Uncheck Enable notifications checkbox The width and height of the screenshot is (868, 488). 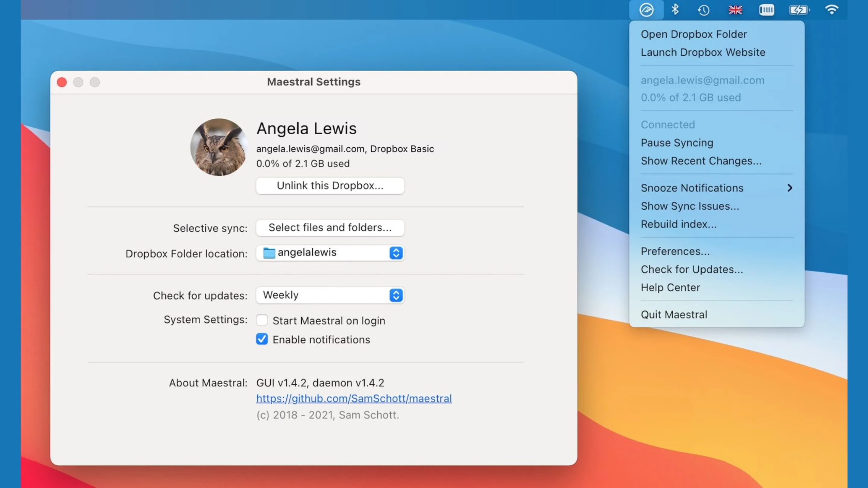coord(262,339)
